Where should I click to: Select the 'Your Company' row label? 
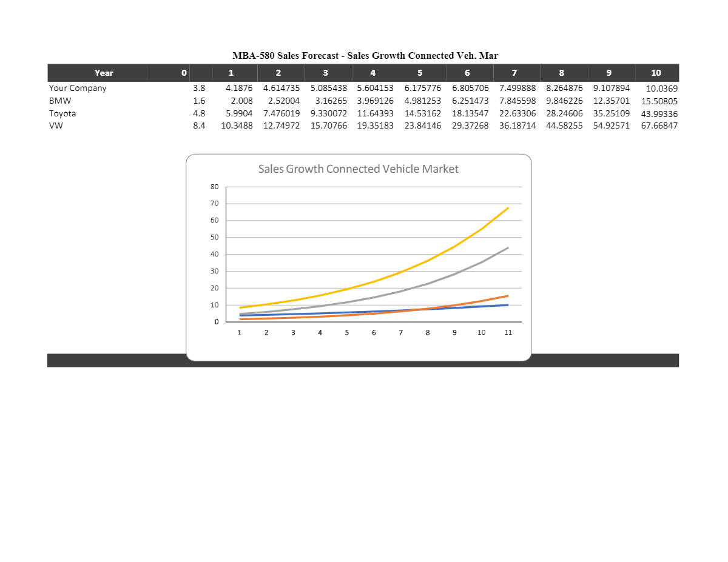point(78,88)
